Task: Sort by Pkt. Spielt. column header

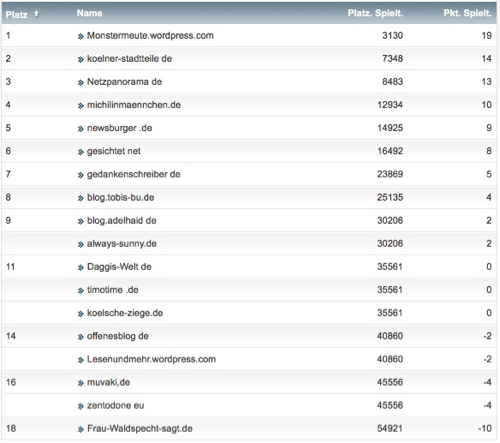Action: tap(467, 13)
